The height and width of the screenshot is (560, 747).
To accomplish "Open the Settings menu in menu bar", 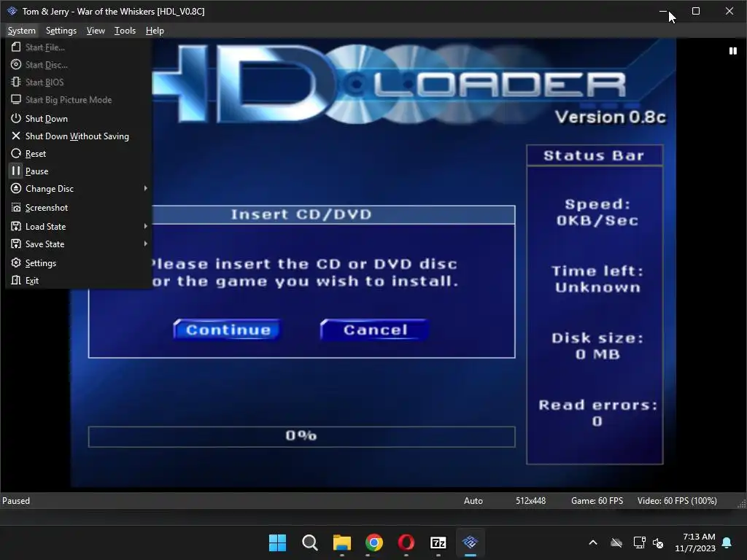I will [x=61, y=31].
